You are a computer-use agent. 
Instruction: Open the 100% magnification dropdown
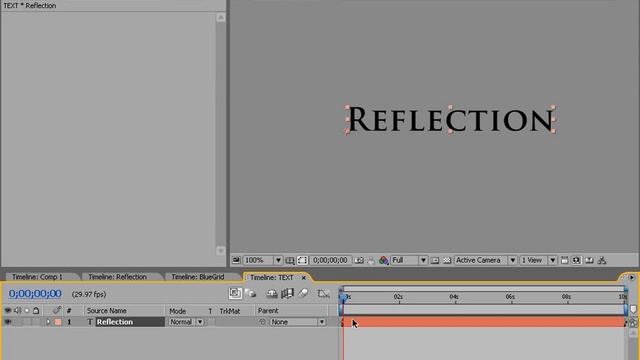point(263,260)
